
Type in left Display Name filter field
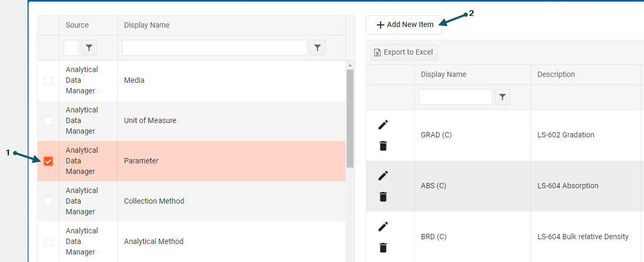[215, 48]
